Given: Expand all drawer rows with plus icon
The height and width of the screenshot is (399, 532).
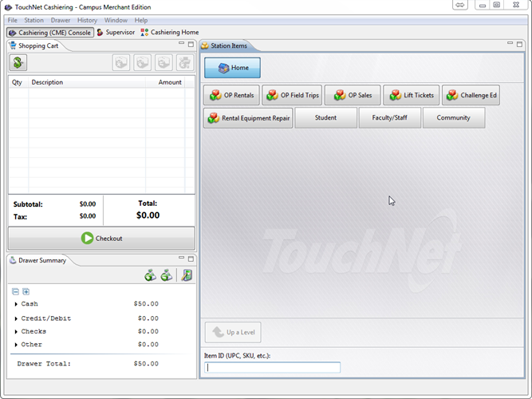Looking at the screenshot, I should 26,292.
